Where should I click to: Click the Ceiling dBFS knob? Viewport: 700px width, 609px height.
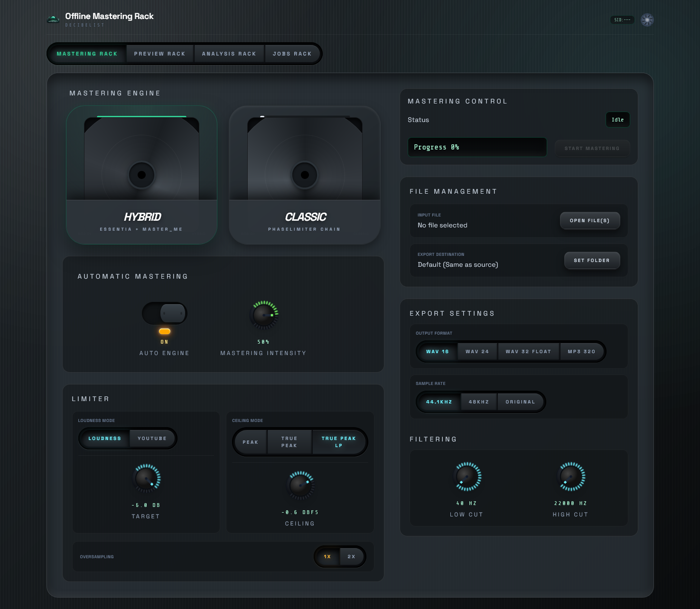click(x=301, y=485)
